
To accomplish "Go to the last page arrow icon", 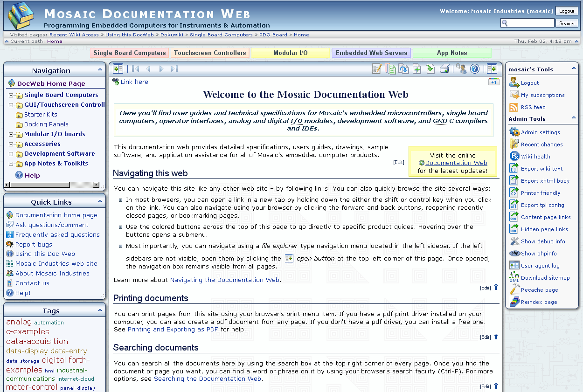I will coord(174,69).
